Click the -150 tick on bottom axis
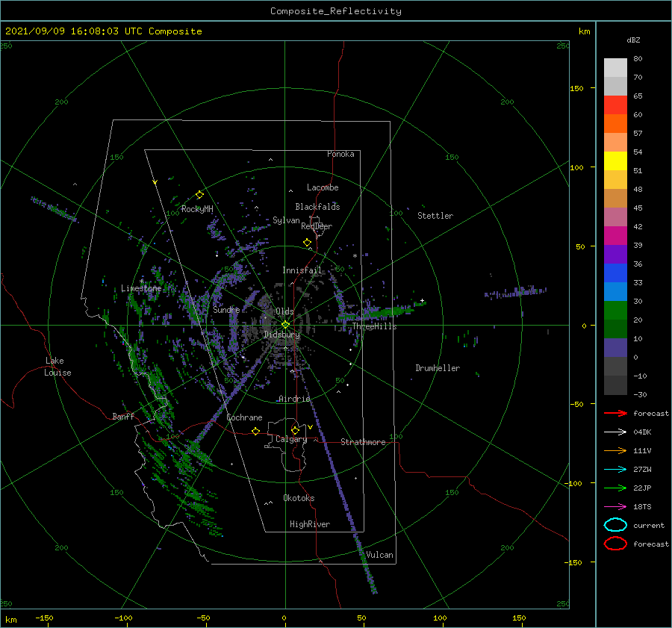This screenshot has height=628, width=672. [44, 618]
